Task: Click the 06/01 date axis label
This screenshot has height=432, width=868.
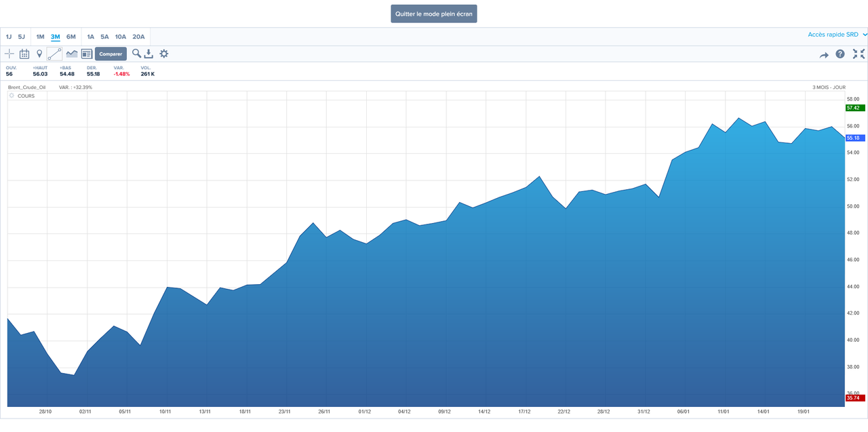Action: coord(684,412)
